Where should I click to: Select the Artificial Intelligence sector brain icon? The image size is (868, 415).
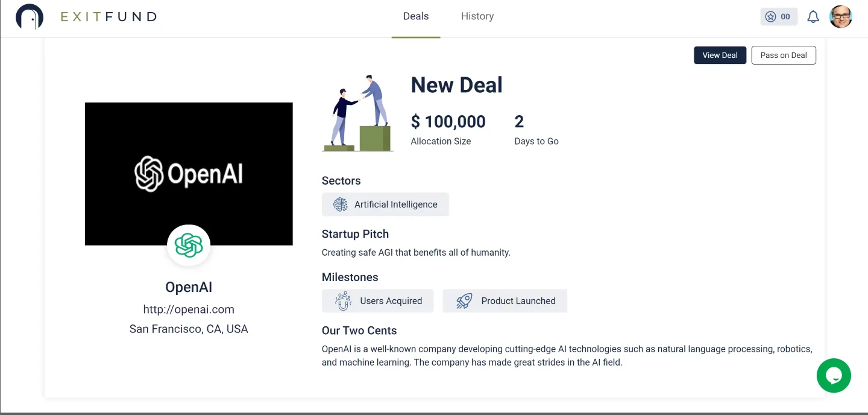340,204
